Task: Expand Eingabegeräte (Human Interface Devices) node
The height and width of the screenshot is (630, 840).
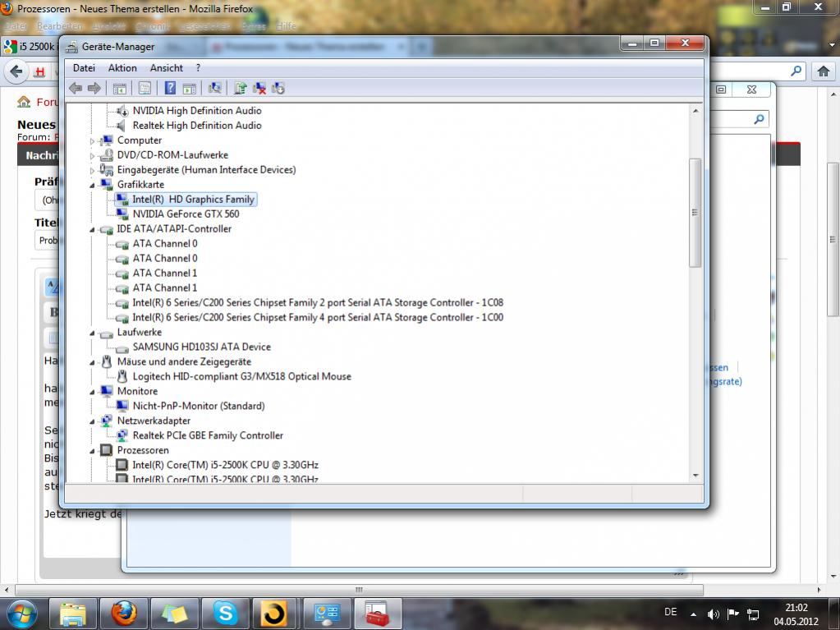Action: 92,171
